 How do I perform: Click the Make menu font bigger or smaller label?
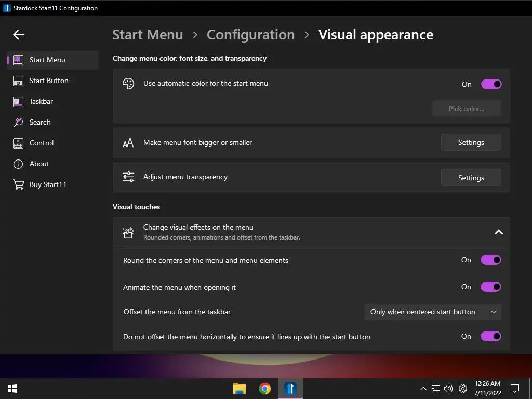click(197, 143)
